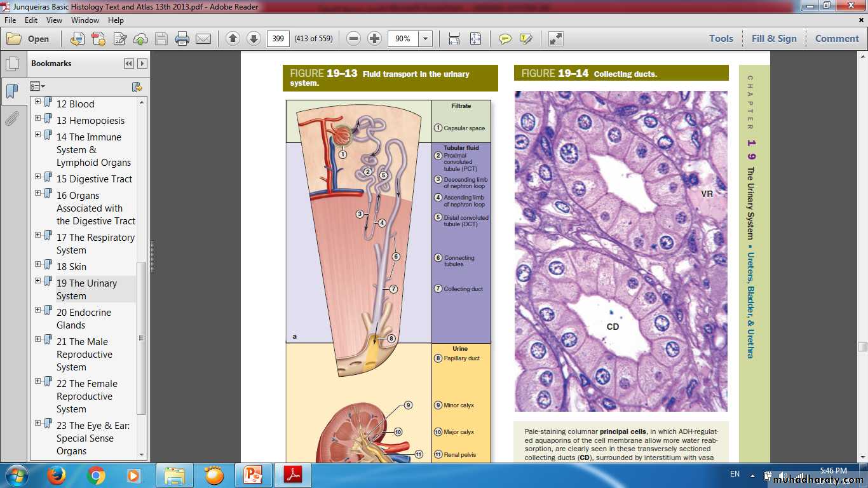Screen dimensions: 868x488
Task: Open the View menu
Action: [x=54, y=20]
